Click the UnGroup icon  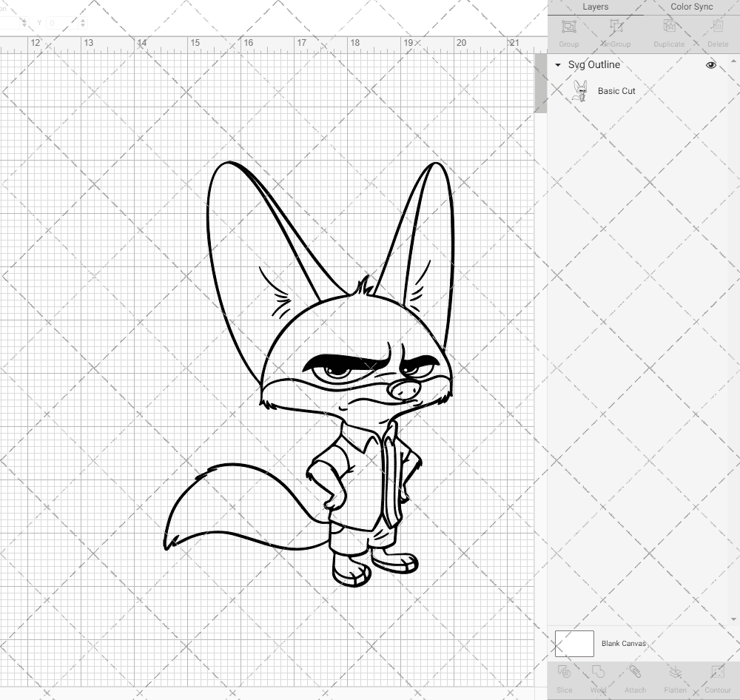pyautogui.click(x=616, y=27)
